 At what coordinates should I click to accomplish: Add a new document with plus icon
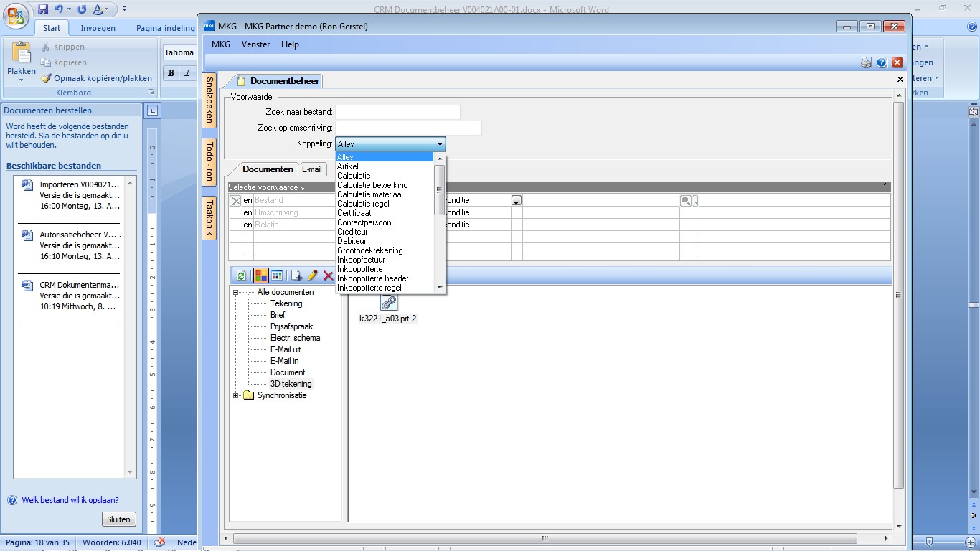tap(296, 275)
